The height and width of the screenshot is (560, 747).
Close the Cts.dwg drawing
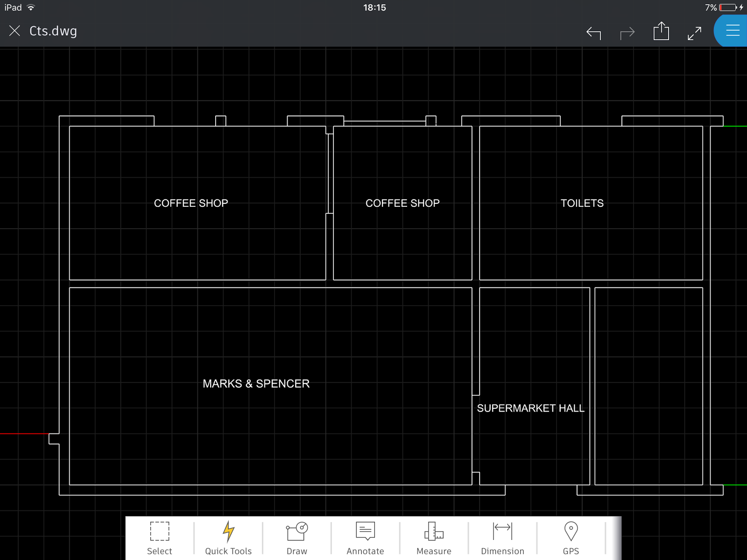point(14,31)
